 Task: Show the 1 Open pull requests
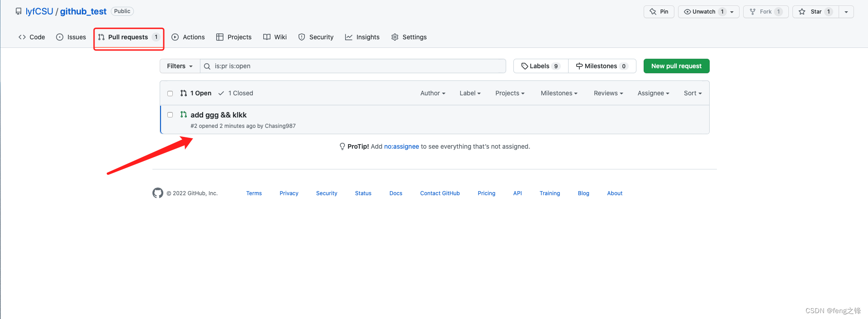pyautogui.click(x=196, y=93)
